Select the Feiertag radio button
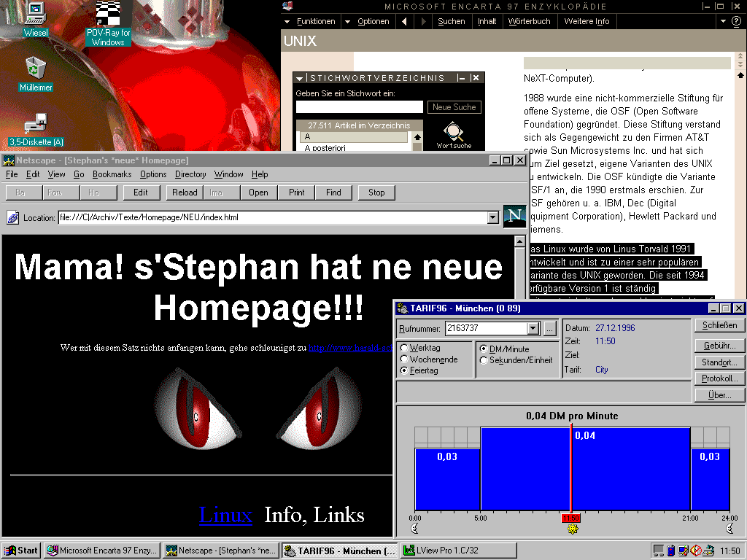The image size is (747, 560). click(404, 370)
